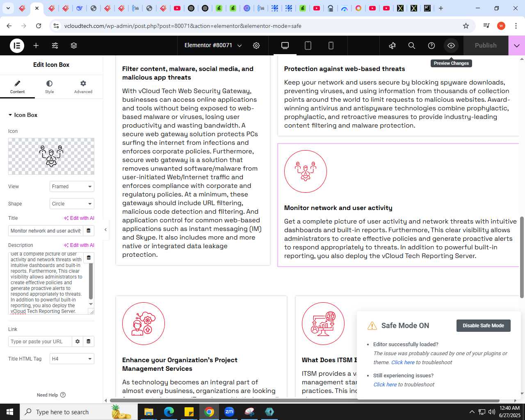View site information icon in address bar

pos(56,26)
